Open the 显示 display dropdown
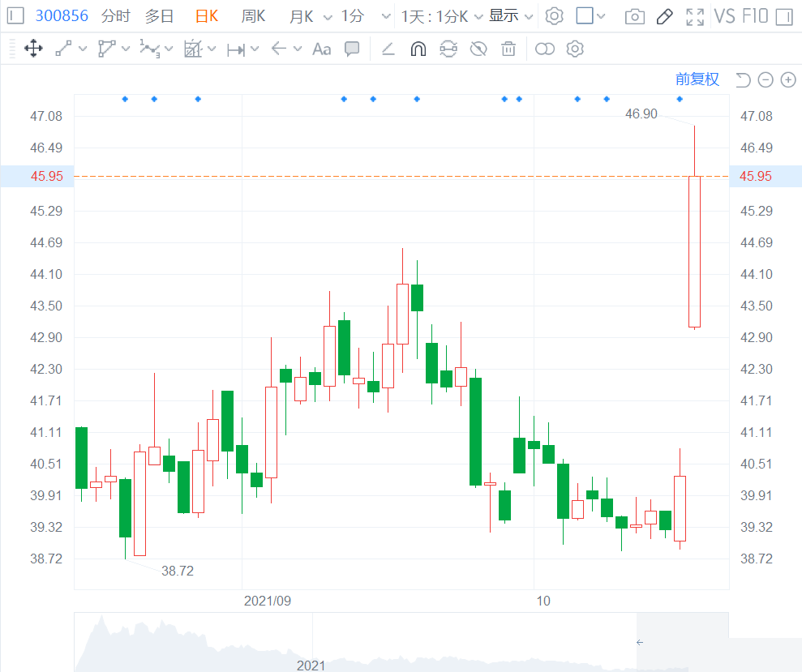This screenshot has width=802, height=672. [x=511, y=16]
